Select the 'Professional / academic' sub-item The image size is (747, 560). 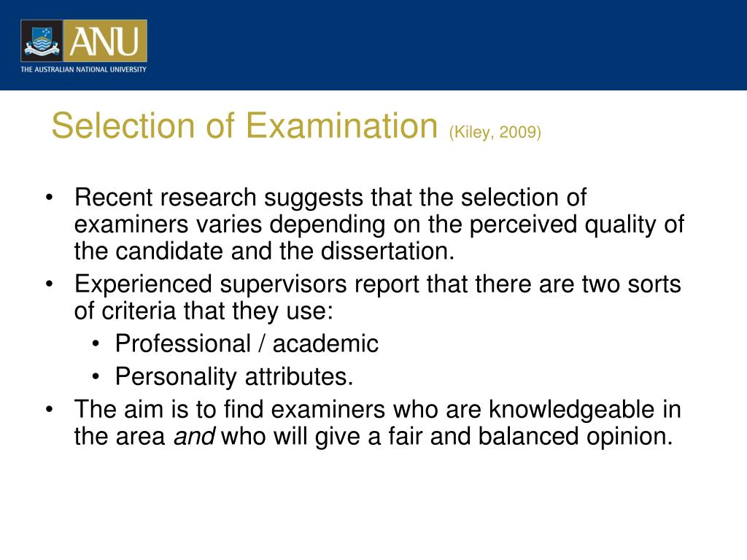247,344
